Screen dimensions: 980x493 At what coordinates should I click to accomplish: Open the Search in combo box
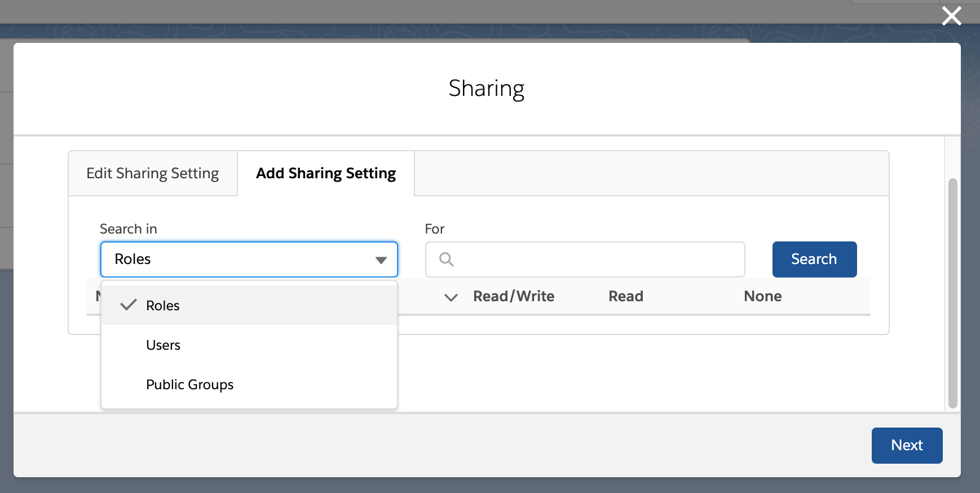[249, 259]
